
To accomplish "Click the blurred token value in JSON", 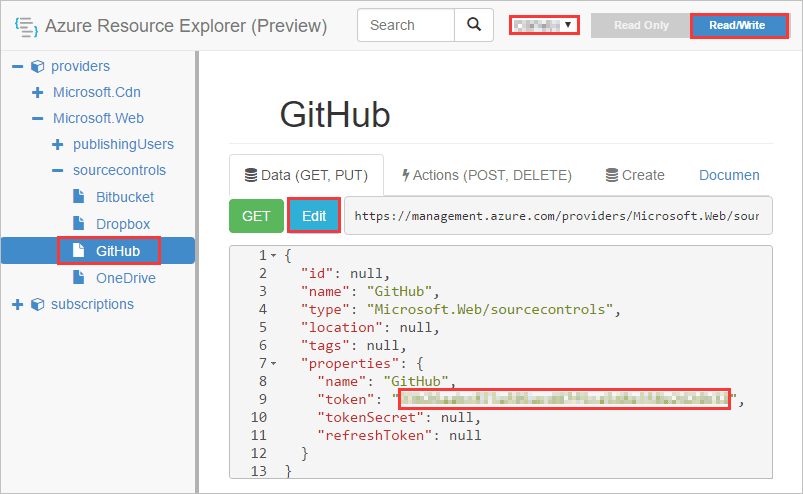I will pyautogui.click(x=564, y=399).
